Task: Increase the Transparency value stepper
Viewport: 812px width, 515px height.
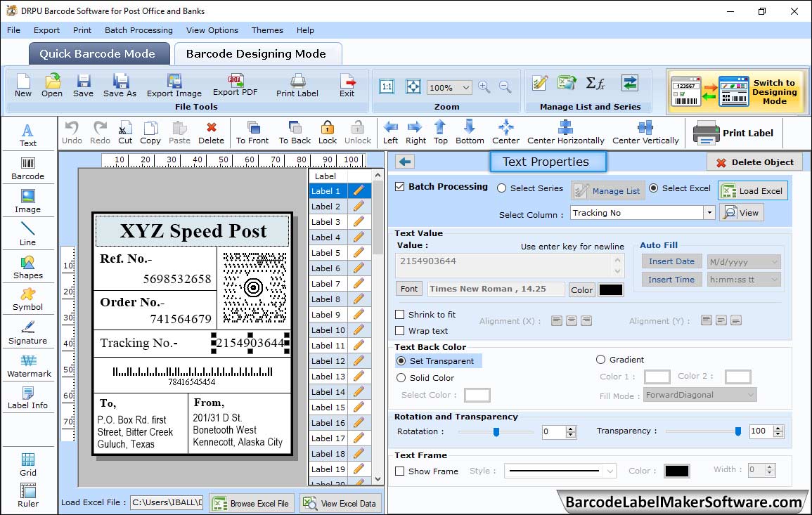Action: [778, 428]
